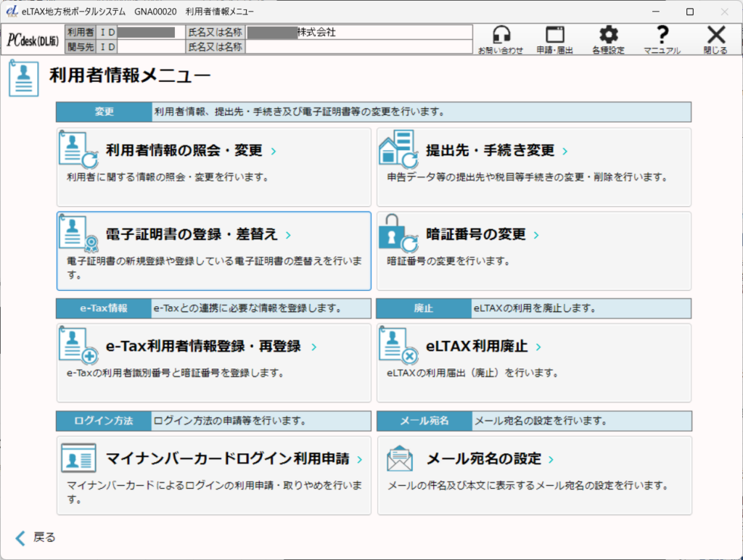Click the ログイン方法 section header label

click(x=104, y=421)
